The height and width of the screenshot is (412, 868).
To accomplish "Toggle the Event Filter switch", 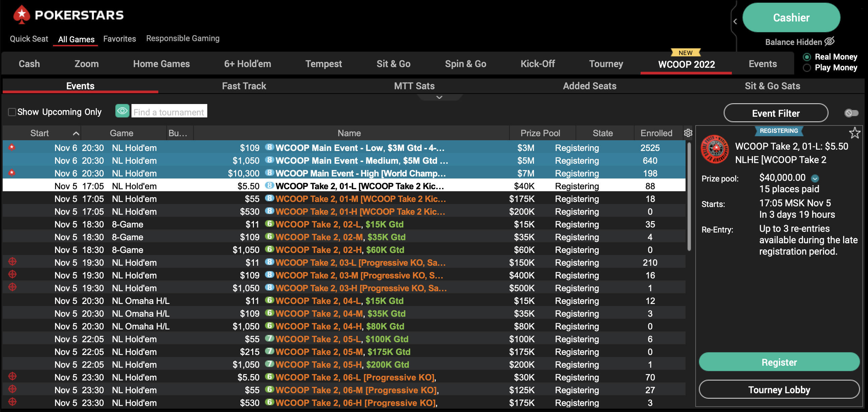I will [851, 113].
